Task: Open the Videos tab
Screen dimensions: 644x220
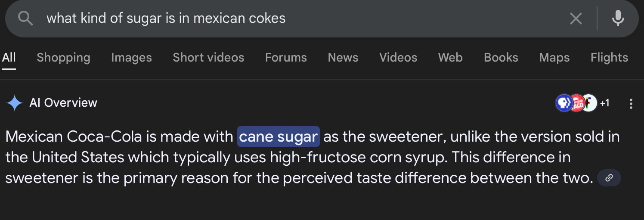Action: tap(398, 57)
